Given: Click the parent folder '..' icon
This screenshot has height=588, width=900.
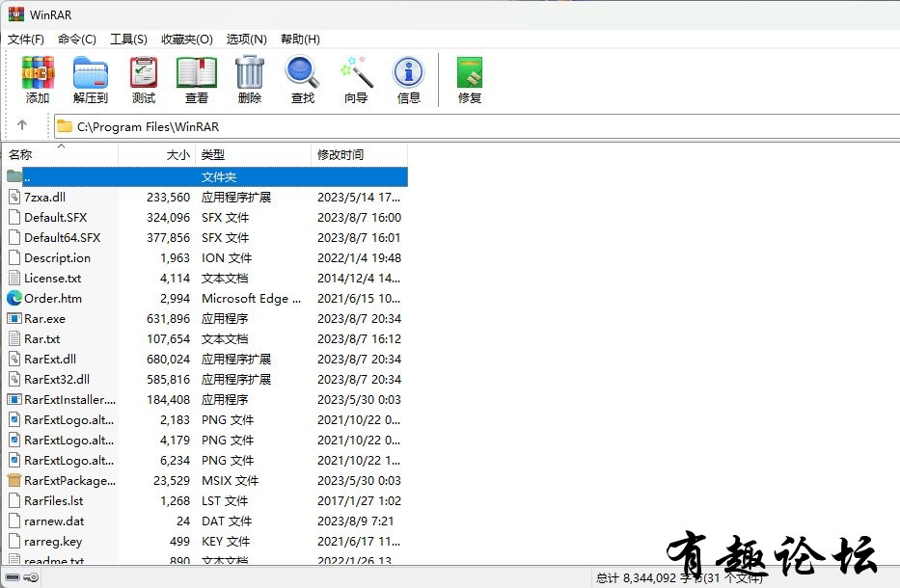Looking at the screenshot, I should point(14,175).
